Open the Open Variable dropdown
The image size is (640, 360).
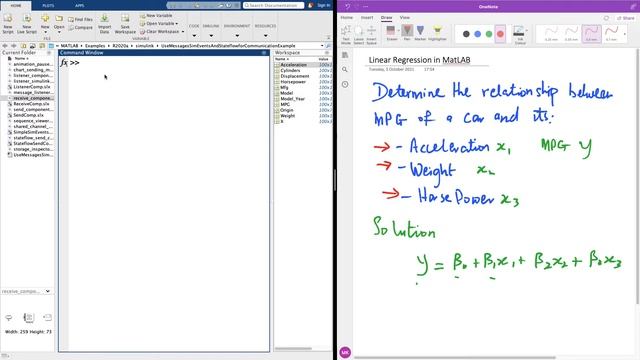159,23
